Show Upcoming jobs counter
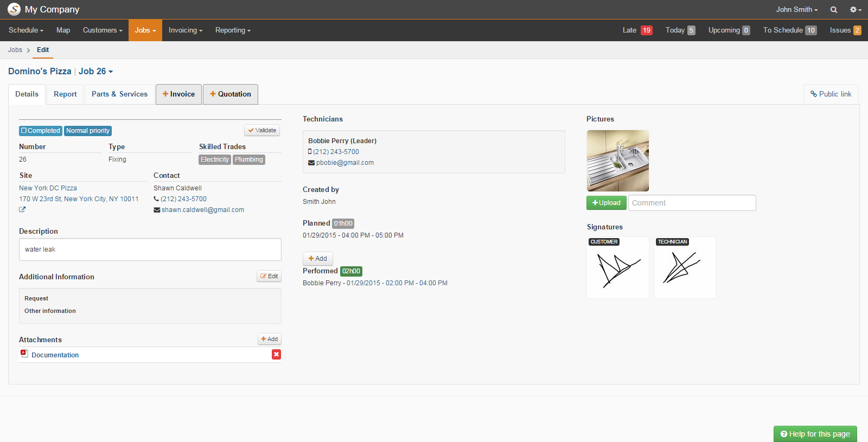This screenshot has width=868, height=442. point(729,30)
